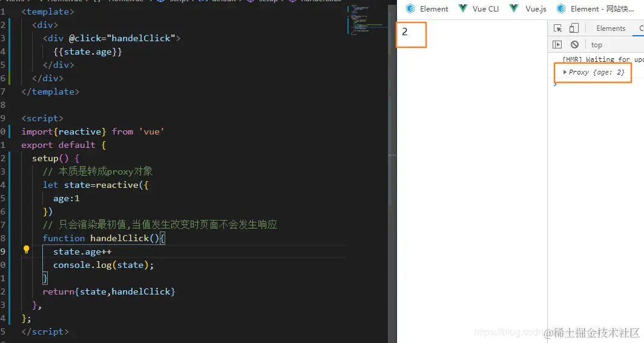Click the setup() { line
The height and width of the screenshot is (343, 644).
[x=56, y=158]
